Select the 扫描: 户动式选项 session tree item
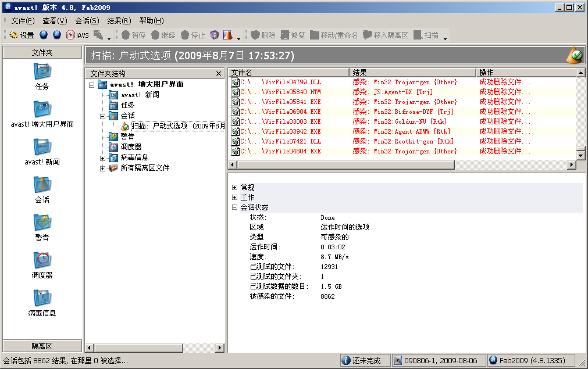The height and width of the screenshot is (369, 588). pyautogui.click(x=178, y=126)
